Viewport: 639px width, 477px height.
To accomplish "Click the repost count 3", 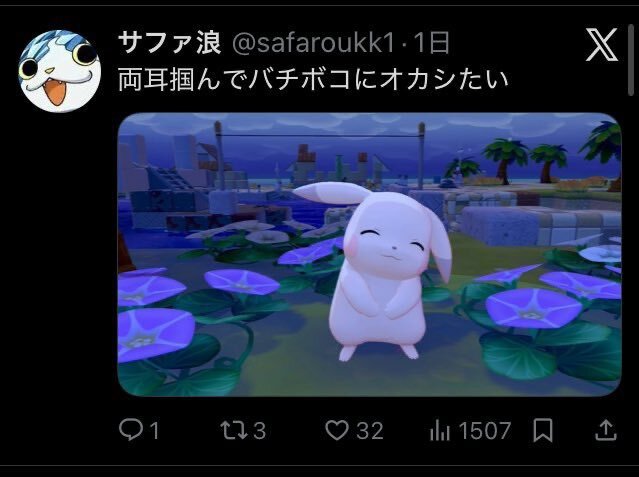I will coord(260,431).
